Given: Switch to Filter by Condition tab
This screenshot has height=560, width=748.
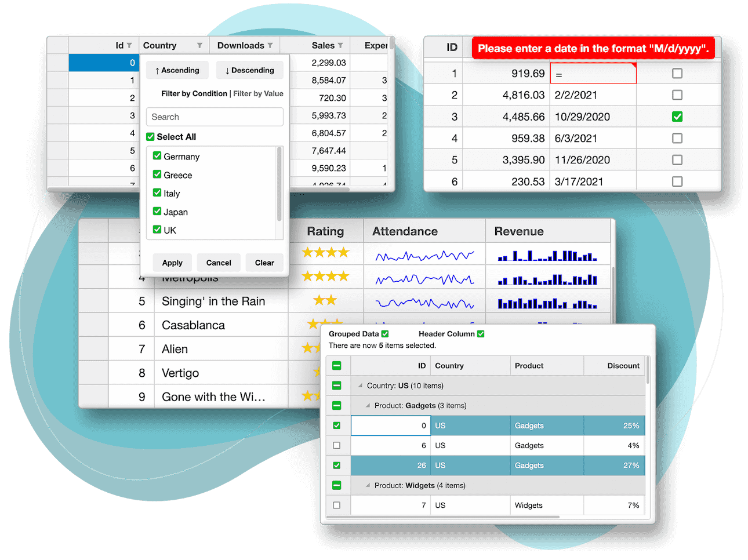Looking at the screenshot, I should (194, 93).
